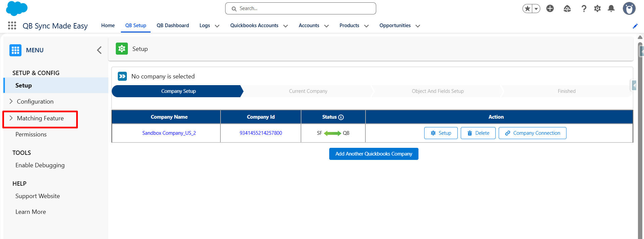The height and width of the screenshot is (239, 644).
Task: Click the pencil icon to edit navigation
Action: click(x=635, y=26)
